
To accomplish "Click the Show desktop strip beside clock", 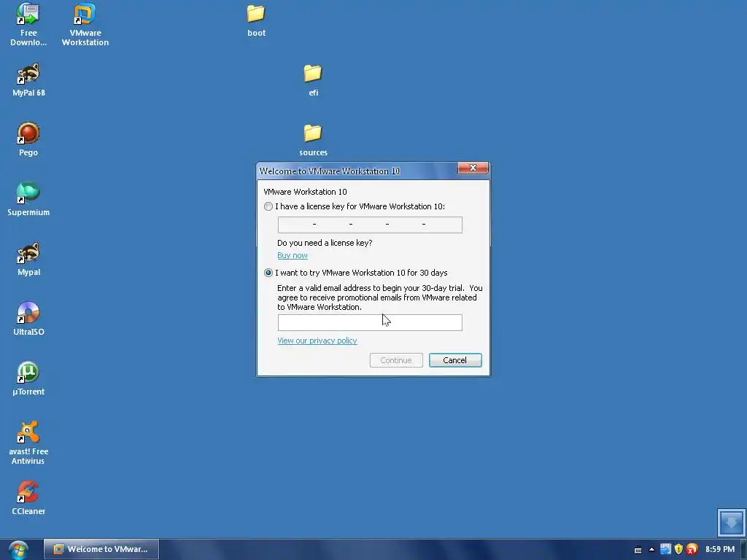I will pos(743,550).
